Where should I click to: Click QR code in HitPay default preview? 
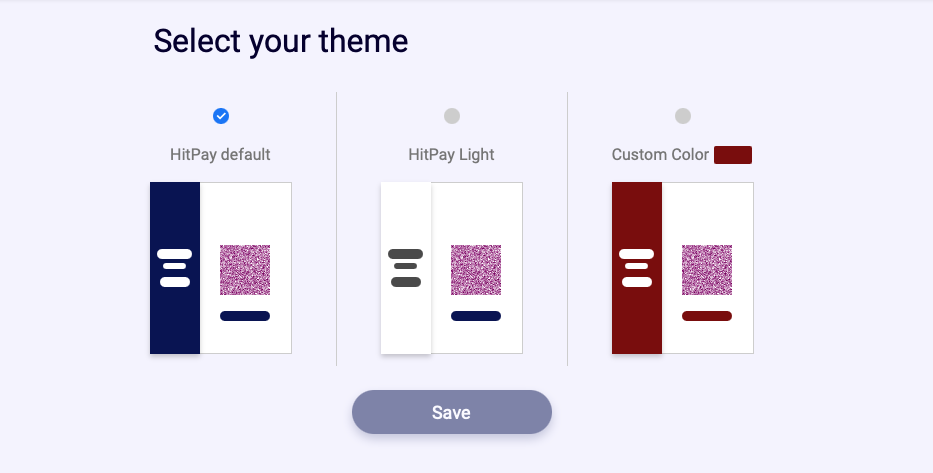coord(245,270)
